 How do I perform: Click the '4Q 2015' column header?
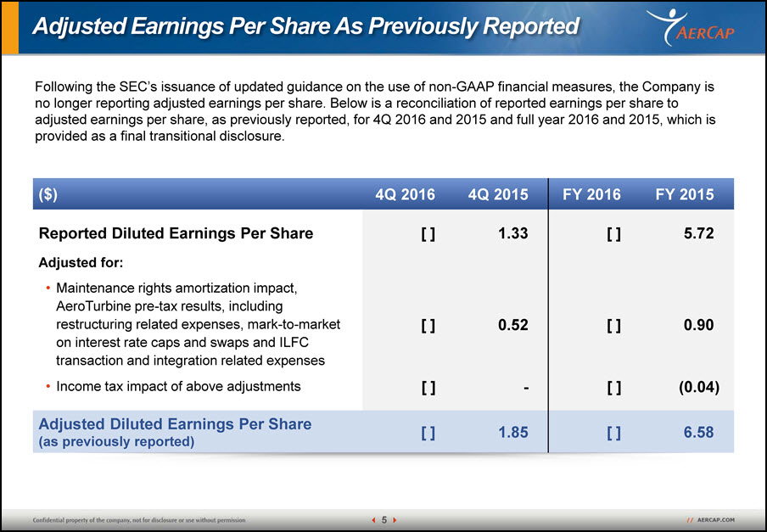pyautogui.click(x=498, y=194)
